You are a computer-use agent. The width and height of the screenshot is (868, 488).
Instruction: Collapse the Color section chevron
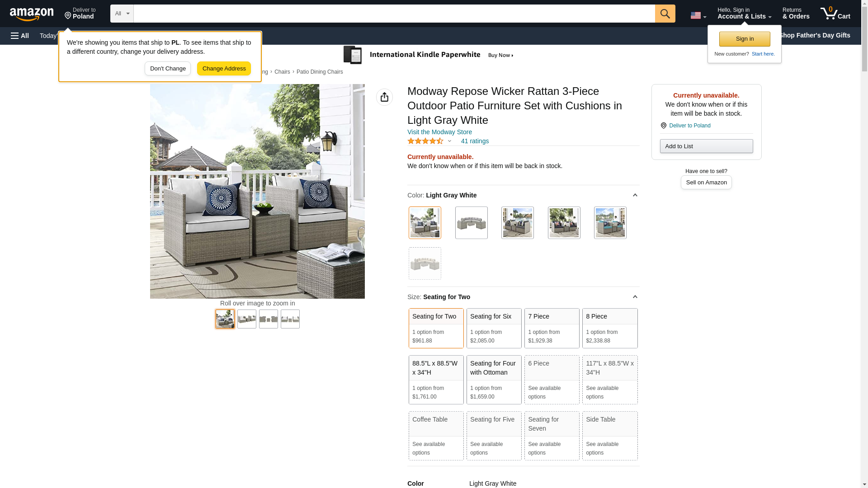point(635,195)
